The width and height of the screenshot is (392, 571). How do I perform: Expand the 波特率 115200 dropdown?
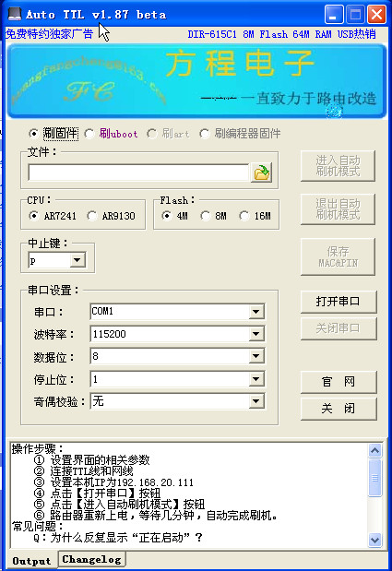256,334
